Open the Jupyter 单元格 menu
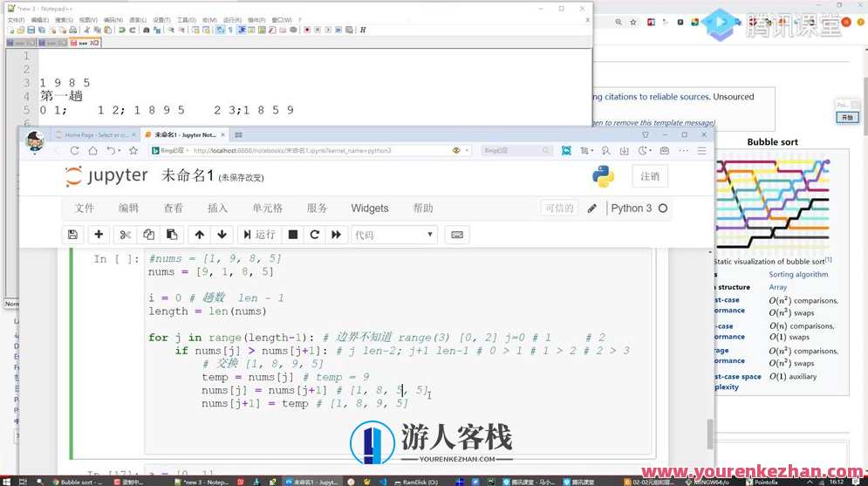The width and height of the screenshot is (868, 486). tap(267, 209)
